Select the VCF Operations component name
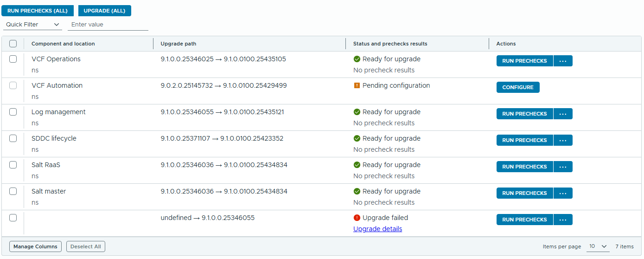Screen dimensions: 644x259 coord(56,59)
